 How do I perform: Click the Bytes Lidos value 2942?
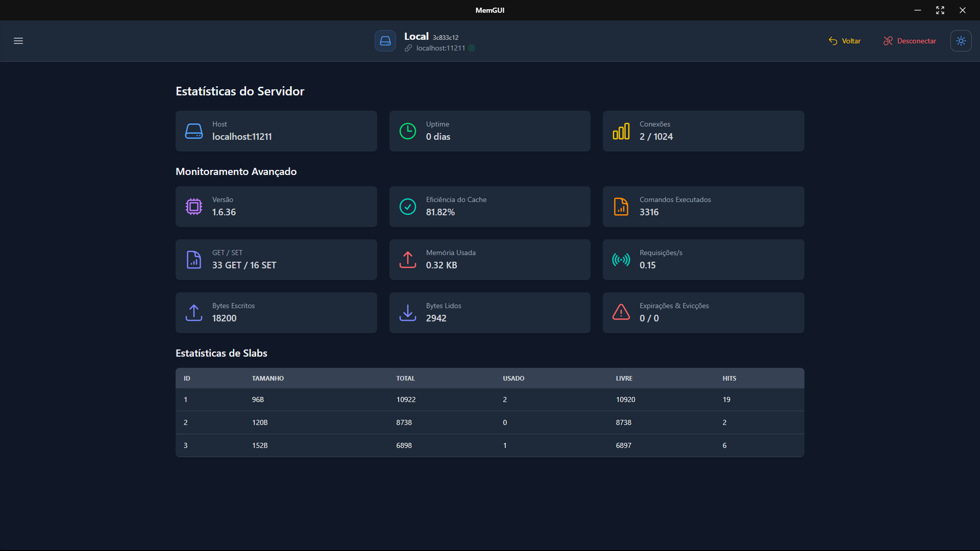436,318
